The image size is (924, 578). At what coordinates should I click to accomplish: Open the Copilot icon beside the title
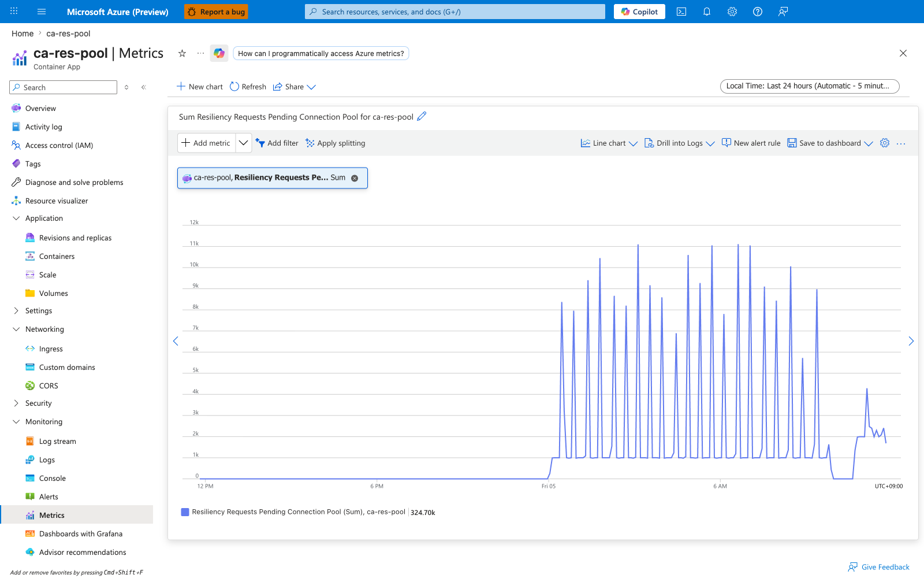click(x=219, y=53)
